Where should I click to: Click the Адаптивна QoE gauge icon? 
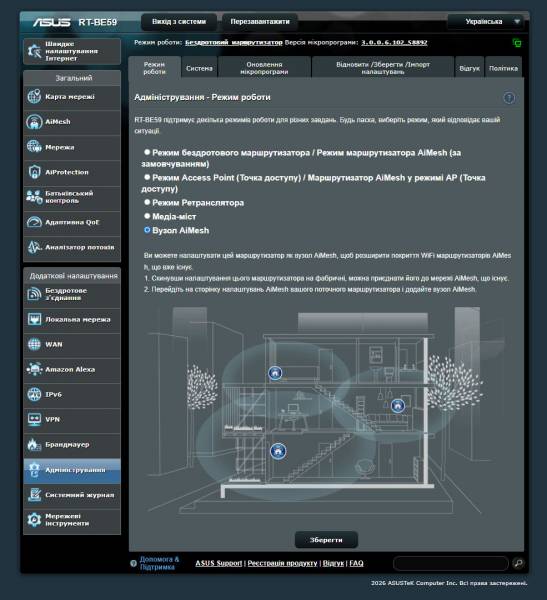click(34, 222)
